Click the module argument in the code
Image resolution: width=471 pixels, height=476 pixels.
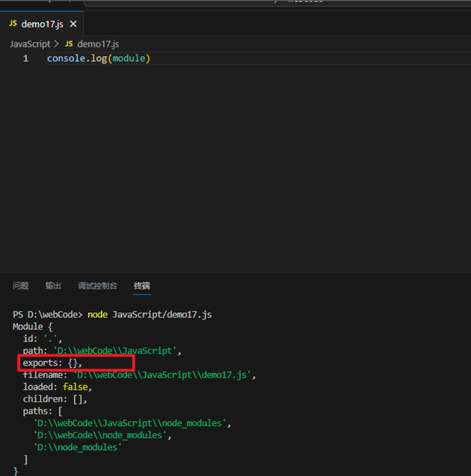coord(129,59)
